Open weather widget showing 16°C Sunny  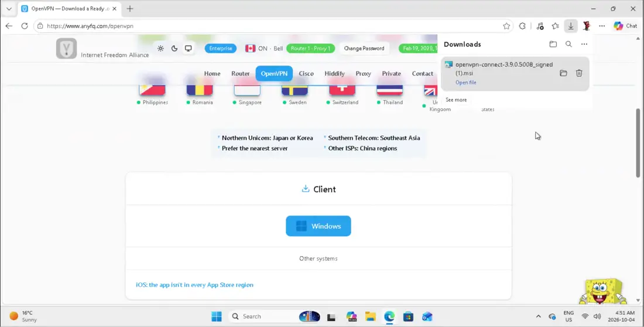click(23, 316)
